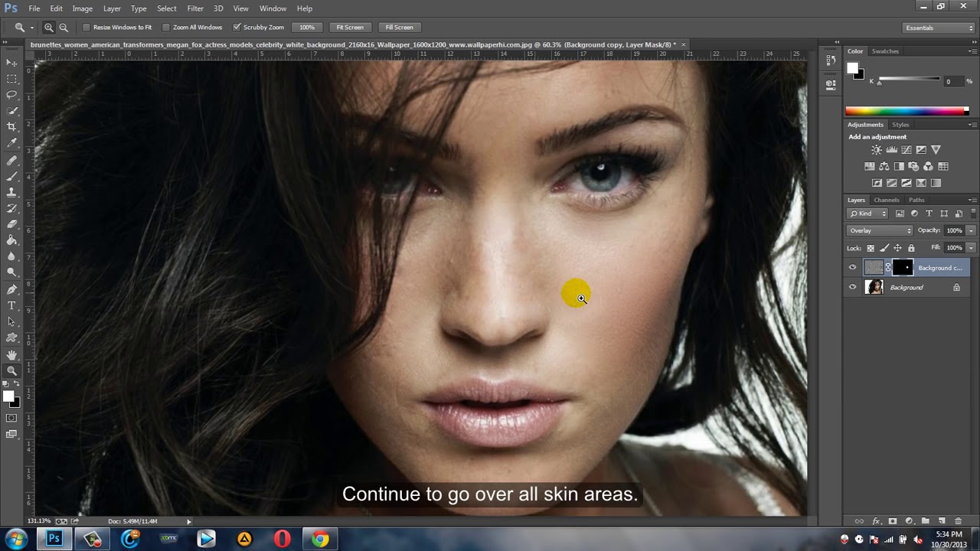Open the Essentials workspace dropdown
This screenshot has width=980, height=551.
[x=939, y=28]
